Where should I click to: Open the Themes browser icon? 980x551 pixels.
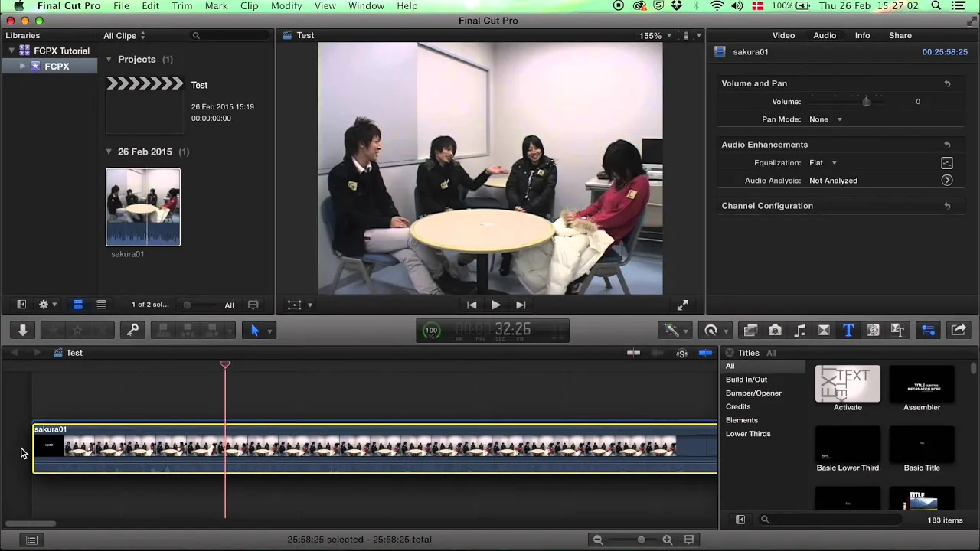897,330
